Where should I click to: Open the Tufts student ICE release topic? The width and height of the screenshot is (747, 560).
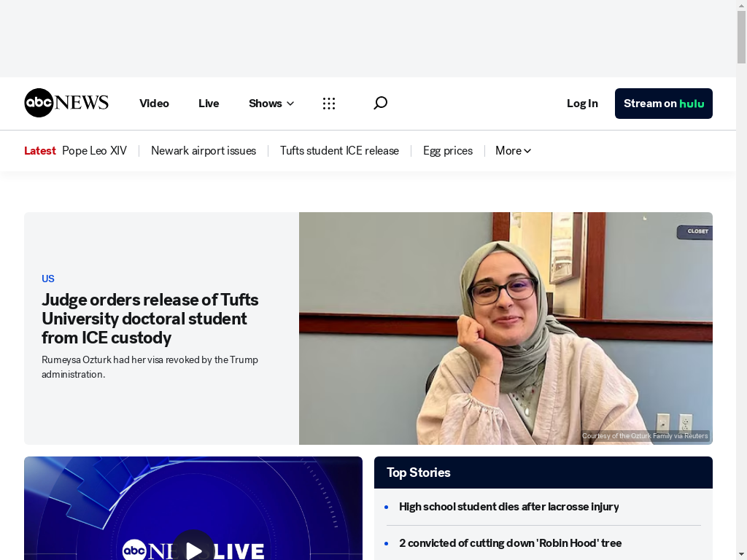pyautogui.click(x=339, y=150)
